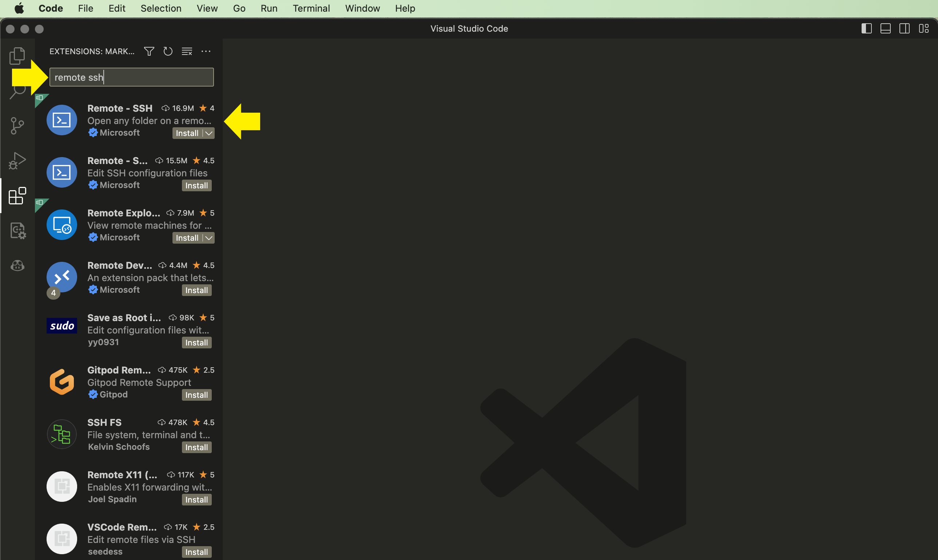The width and height of the screenshot is (938, 560).
Task: Toggle the secondary side bar layout icon
Action: tap(904, 29)
